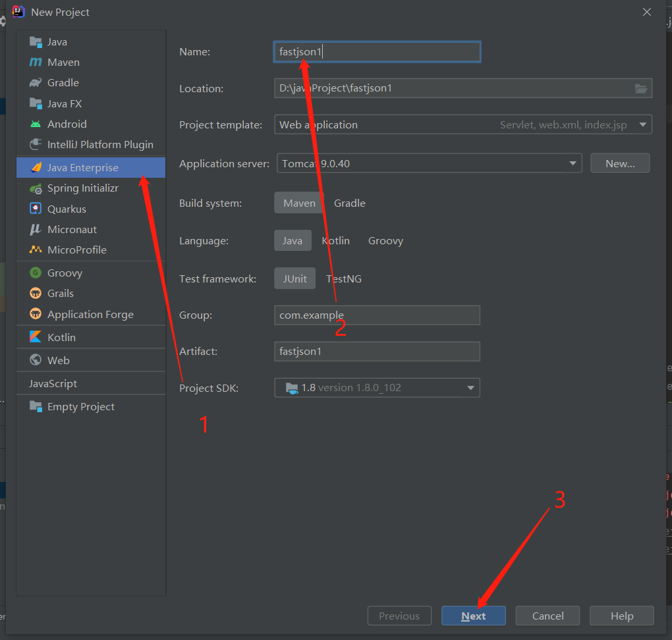Click the version 1.8.0_102 SDK text

pos(360,388)
